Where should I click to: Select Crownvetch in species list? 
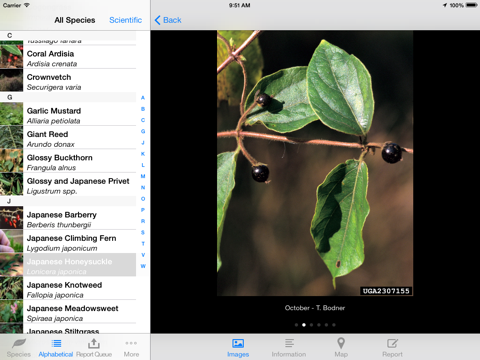68,81
